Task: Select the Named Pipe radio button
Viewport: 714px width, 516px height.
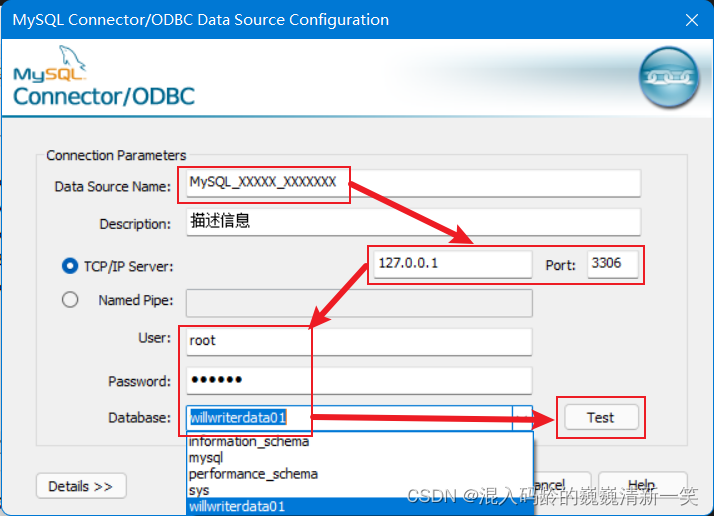Action: (70, 300)
